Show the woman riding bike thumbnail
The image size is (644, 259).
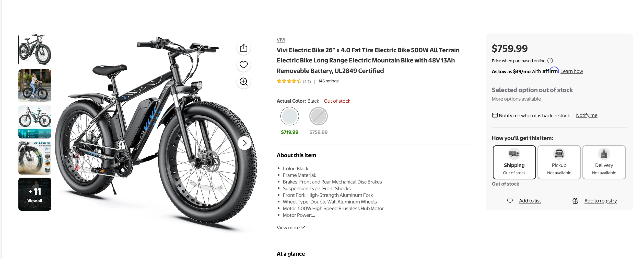pyautogui.click(x=35, y=86)
